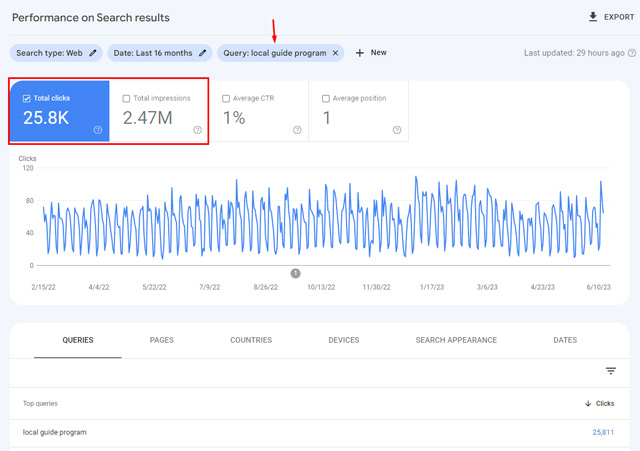
Task: Switch to the Pages tab
Action: click(x=161, y=340)
